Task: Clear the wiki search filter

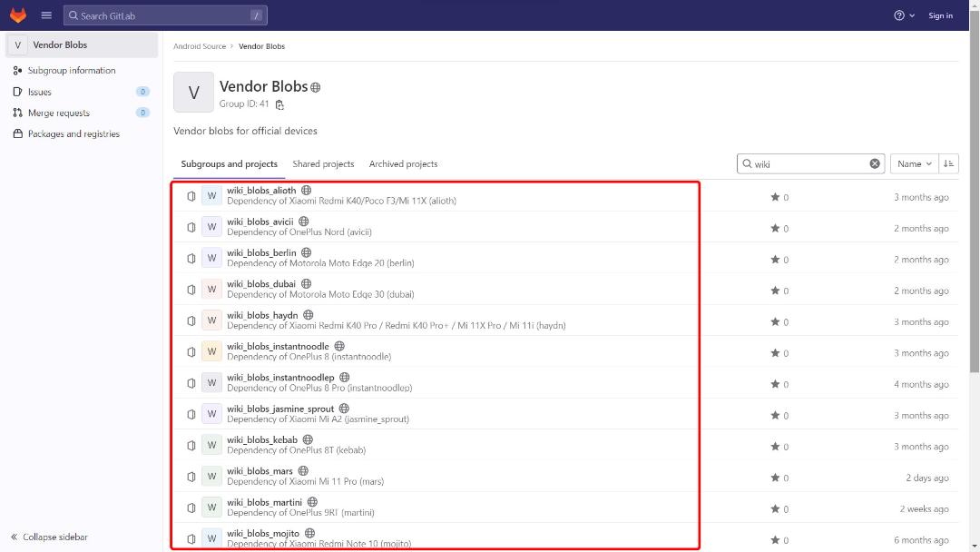Action: (x=875, y=163)
